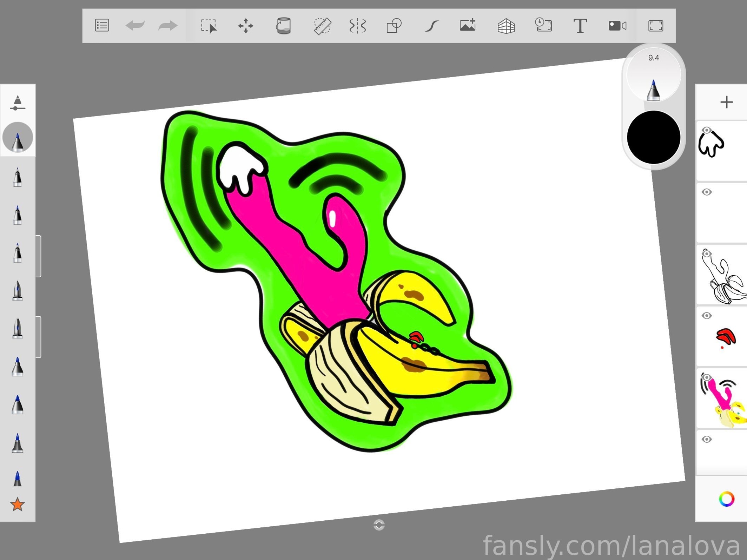
Task: Select the Text tool
Action: point(580,26)
